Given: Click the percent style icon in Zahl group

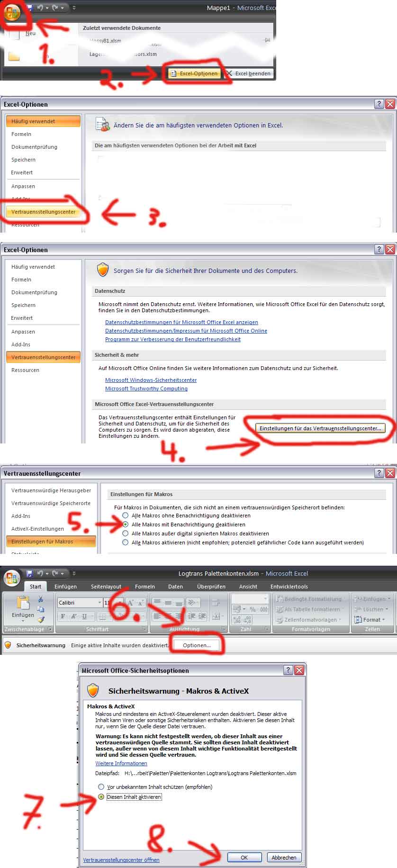Looking at the screenshot, I should click(x=253, y=609).
